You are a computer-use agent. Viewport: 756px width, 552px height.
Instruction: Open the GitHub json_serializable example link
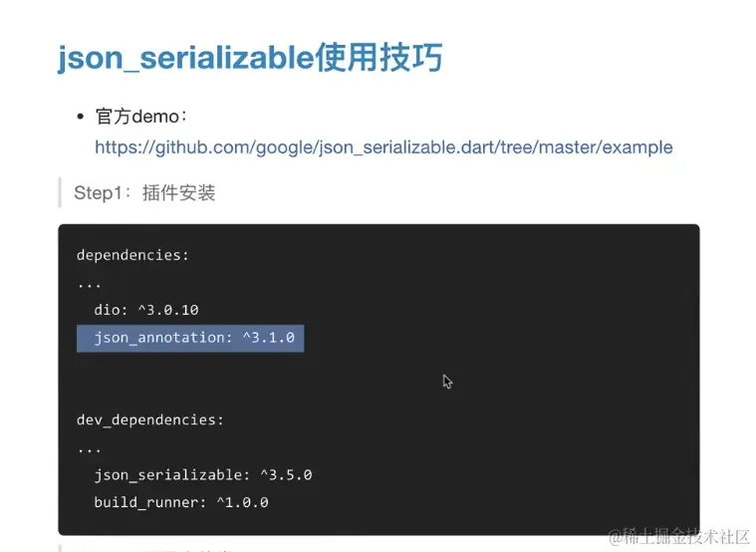pyautogui.click(x=383, y=147)
